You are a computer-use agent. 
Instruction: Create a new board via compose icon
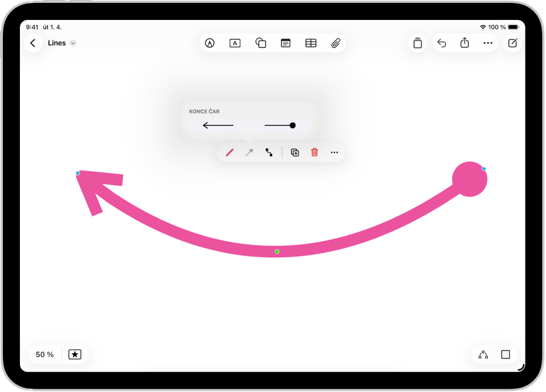(x=512, y=43)
